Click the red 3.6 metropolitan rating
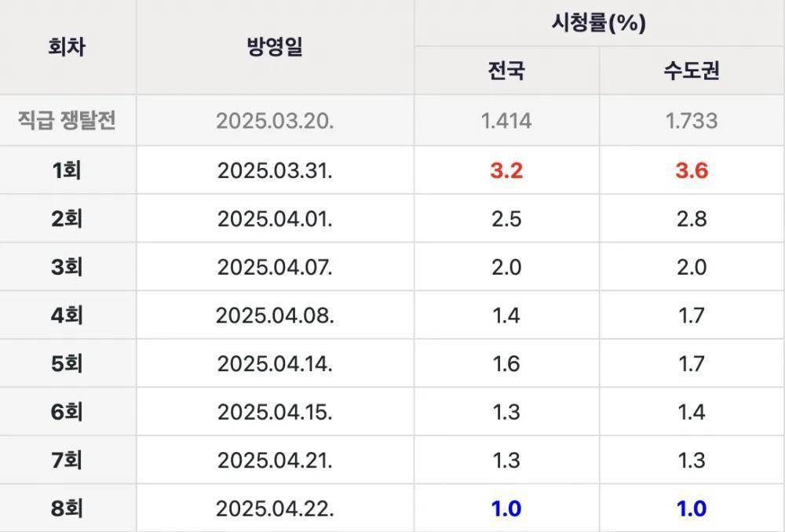 pos(691,170)
